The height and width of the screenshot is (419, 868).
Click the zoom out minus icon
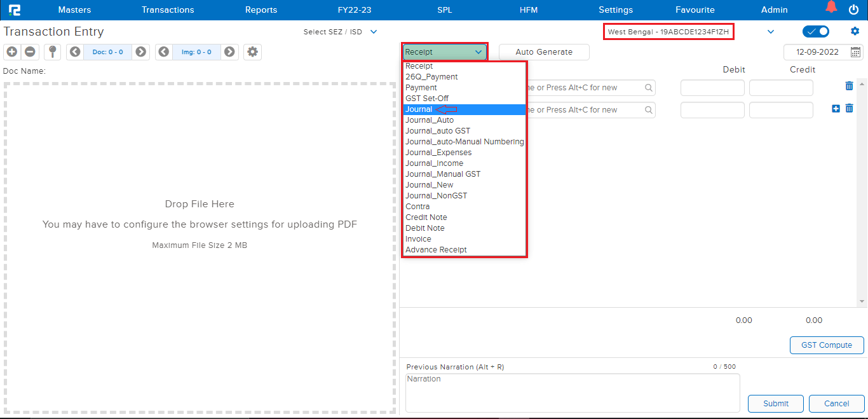click(x=30, y=52)
